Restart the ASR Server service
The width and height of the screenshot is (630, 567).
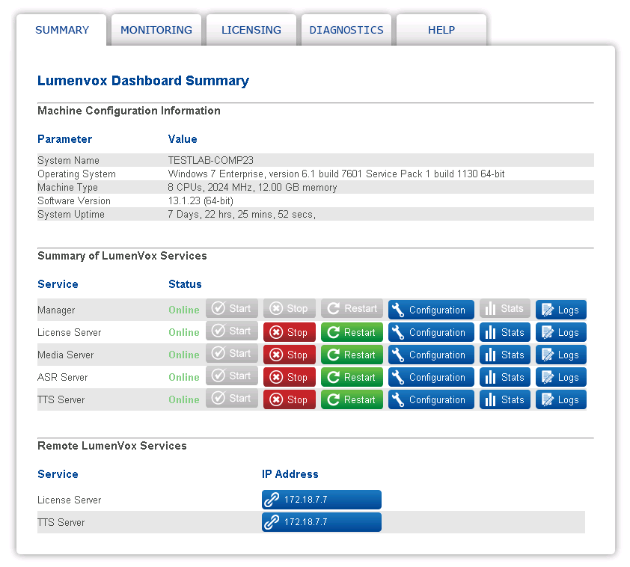coord(352,377)
